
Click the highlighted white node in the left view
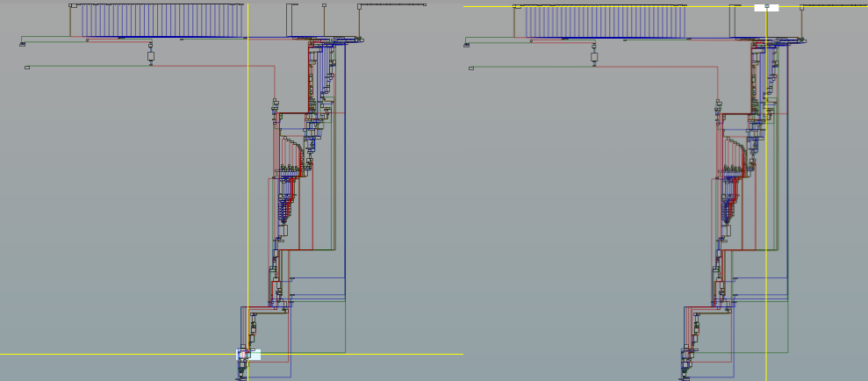248,355
